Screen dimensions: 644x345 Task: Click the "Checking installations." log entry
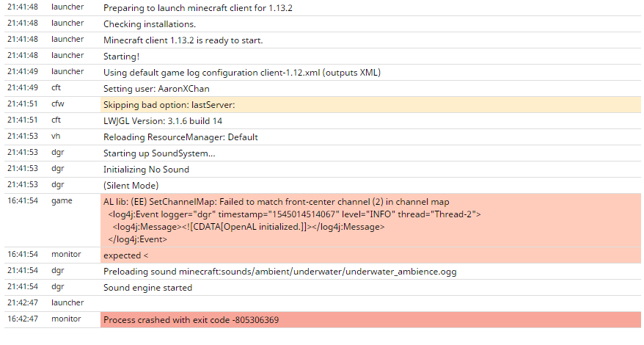(150, 24)
